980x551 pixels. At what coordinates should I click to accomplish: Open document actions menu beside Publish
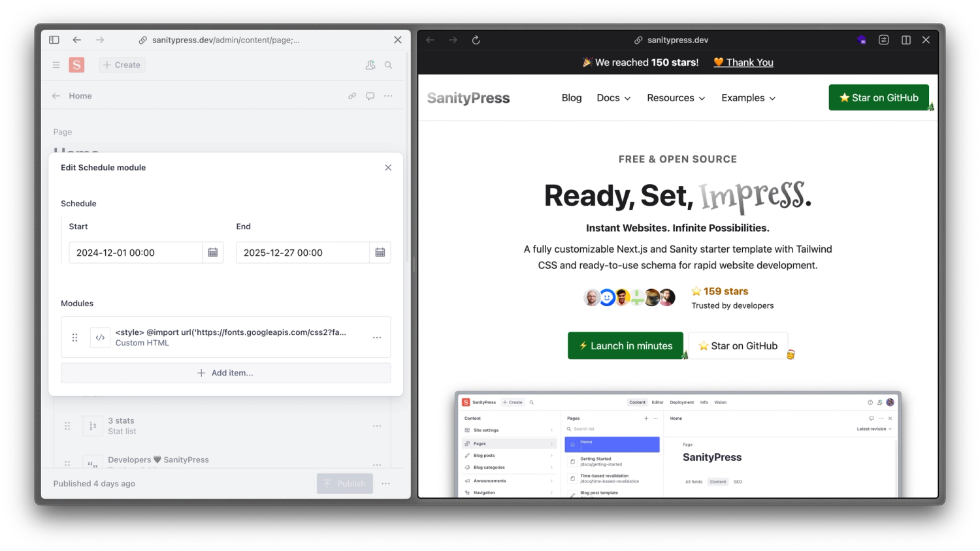click(386, 484)
